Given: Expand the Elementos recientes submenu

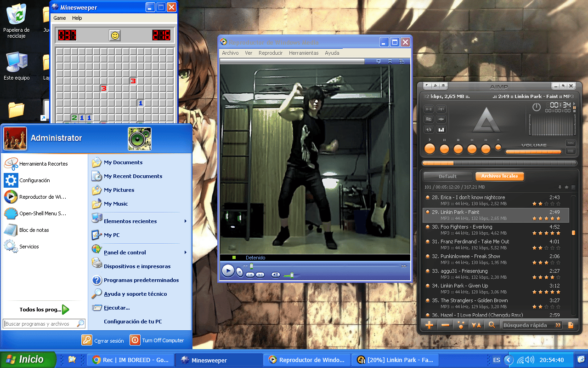Looking at the screenshot, I should (140, 221).
